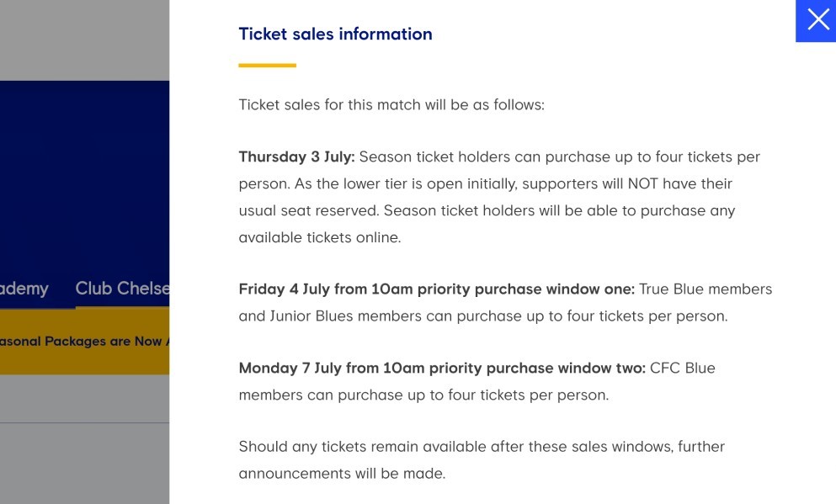This screenshot has width=836, height=504.
Task: Open the partially hidden Academy tab
Action: (x=24, y=289)
